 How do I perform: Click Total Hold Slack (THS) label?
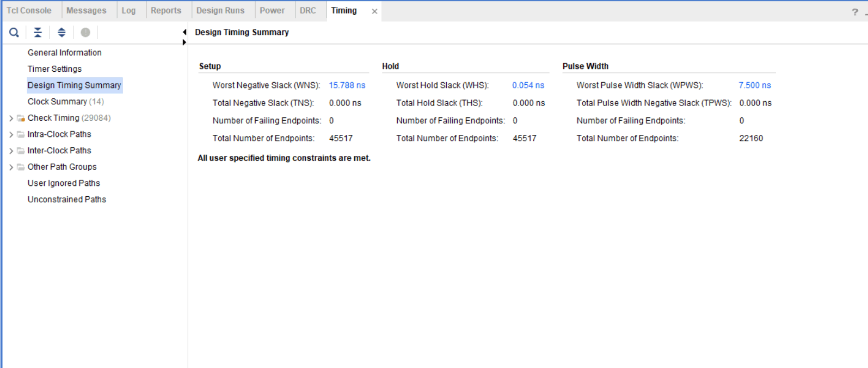click(x=439, y=103)
